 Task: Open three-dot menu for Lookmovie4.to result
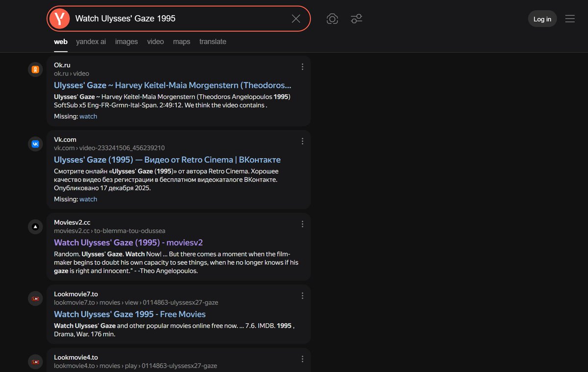302,359
